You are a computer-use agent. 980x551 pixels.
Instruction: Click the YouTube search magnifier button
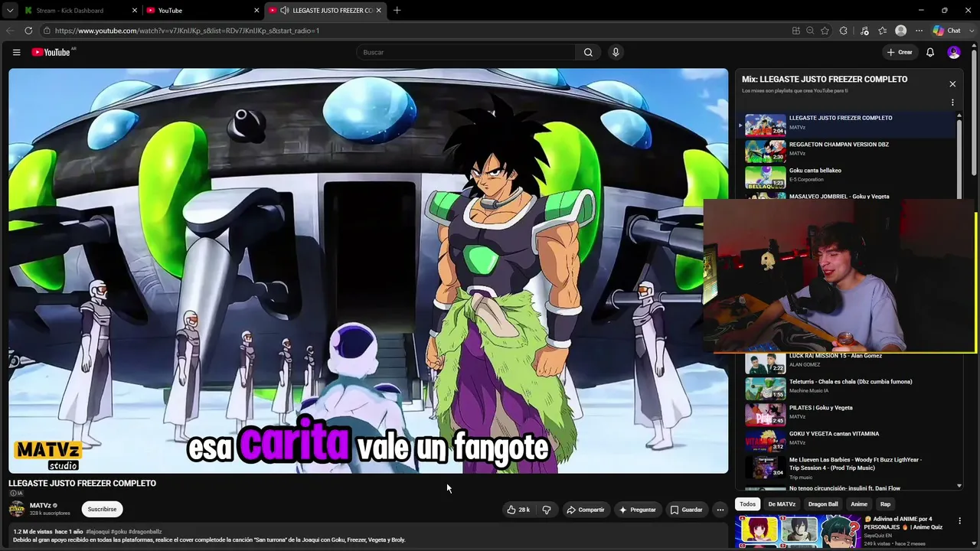(588, 52)
